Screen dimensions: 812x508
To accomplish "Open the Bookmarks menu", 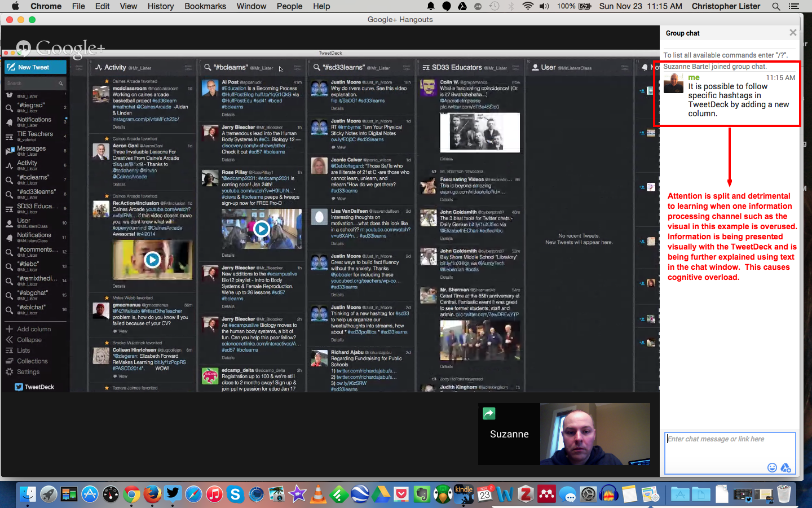I will (205, 6).
